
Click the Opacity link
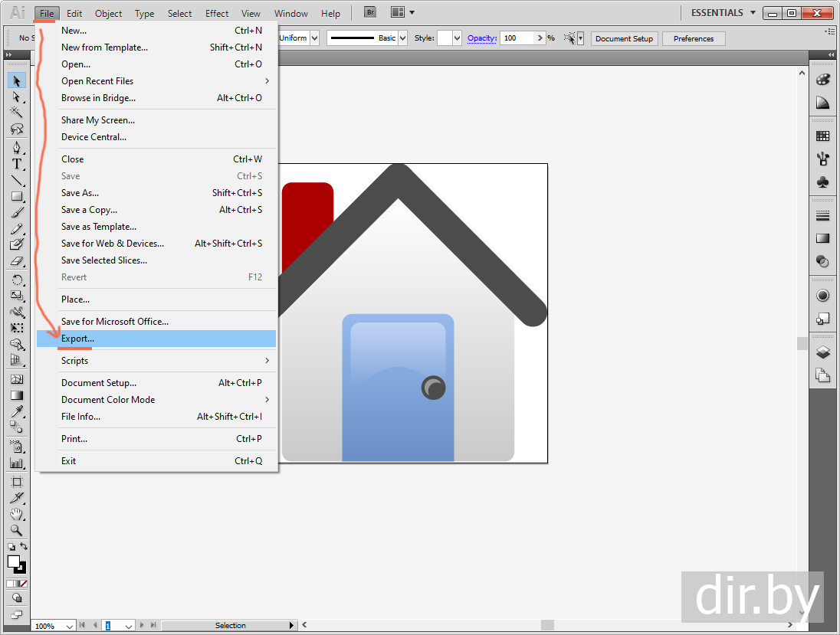pos(482,38)
